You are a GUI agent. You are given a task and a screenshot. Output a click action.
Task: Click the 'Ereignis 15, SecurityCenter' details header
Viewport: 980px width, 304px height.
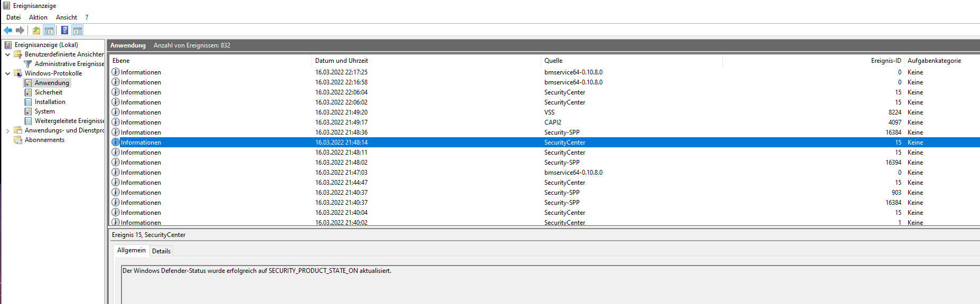click(x=149, y=235)
